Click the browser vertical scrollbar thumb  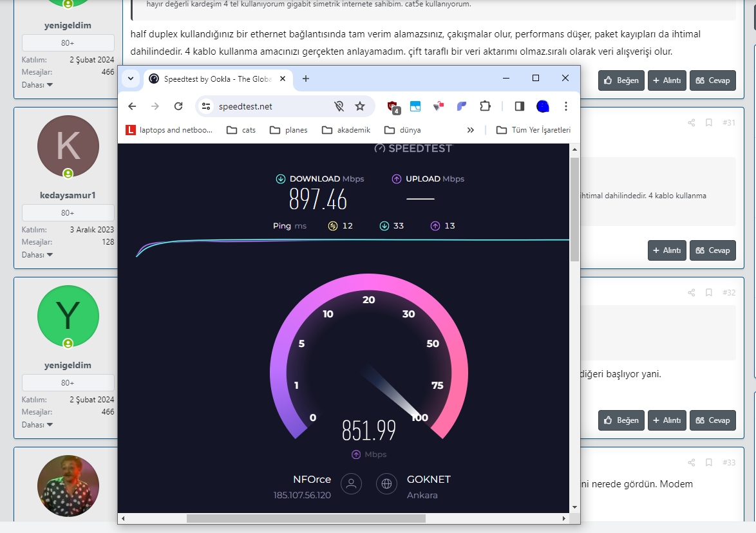point(574,209)
